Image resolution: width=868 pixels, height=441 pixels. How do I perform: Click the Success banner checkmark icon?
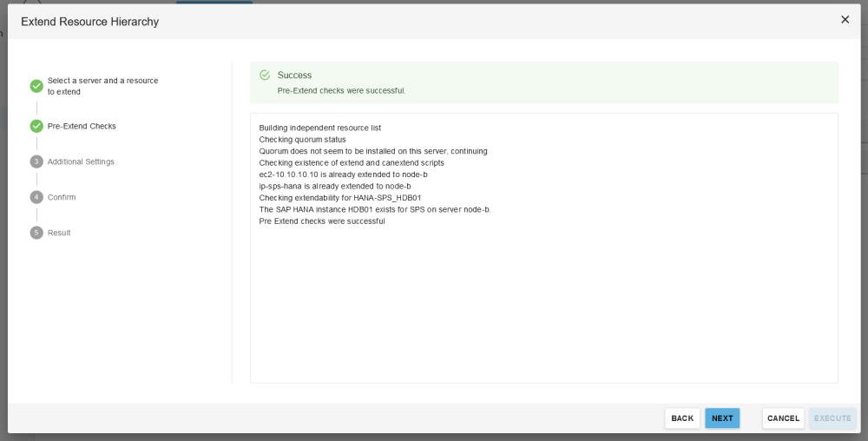coord(265,76)
